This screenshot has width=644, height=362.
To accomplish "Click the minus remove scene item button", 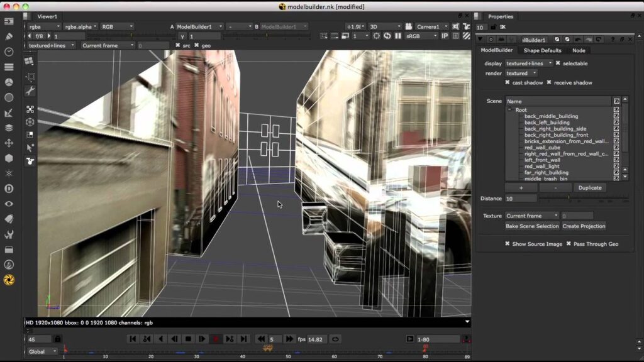I will 555,187.
